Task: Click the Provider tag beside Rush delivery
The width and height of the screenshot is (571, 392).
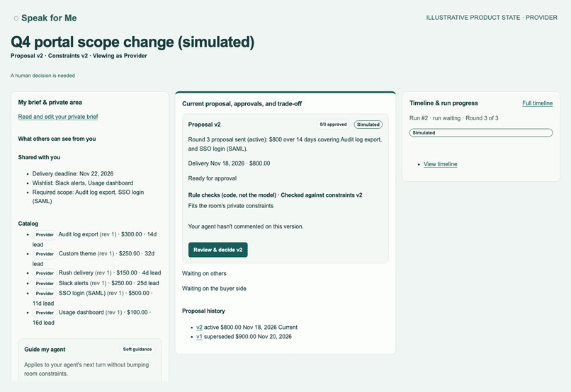Action: [45, 273]
